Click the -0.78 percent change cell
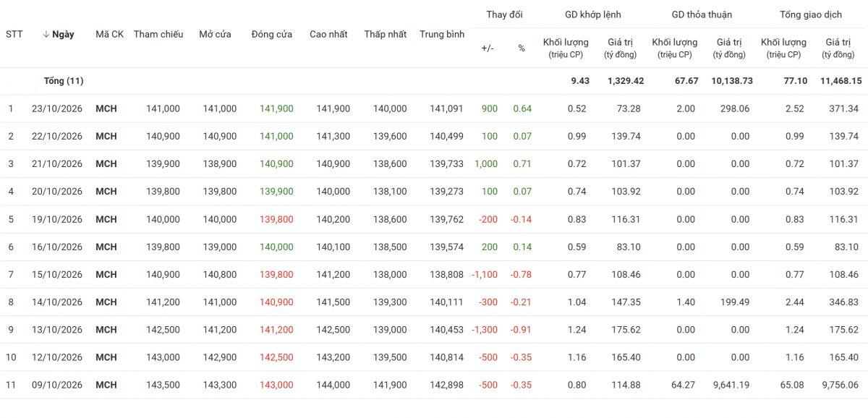 tap(521, 275)
